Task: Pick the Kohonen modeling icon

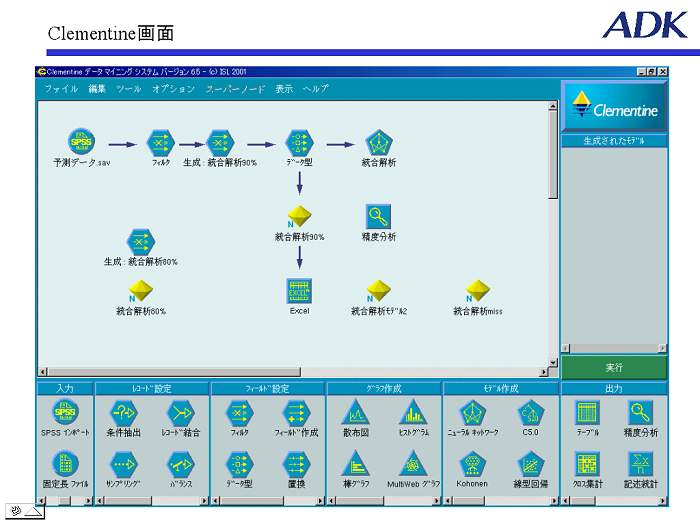Action: (472, 465)
